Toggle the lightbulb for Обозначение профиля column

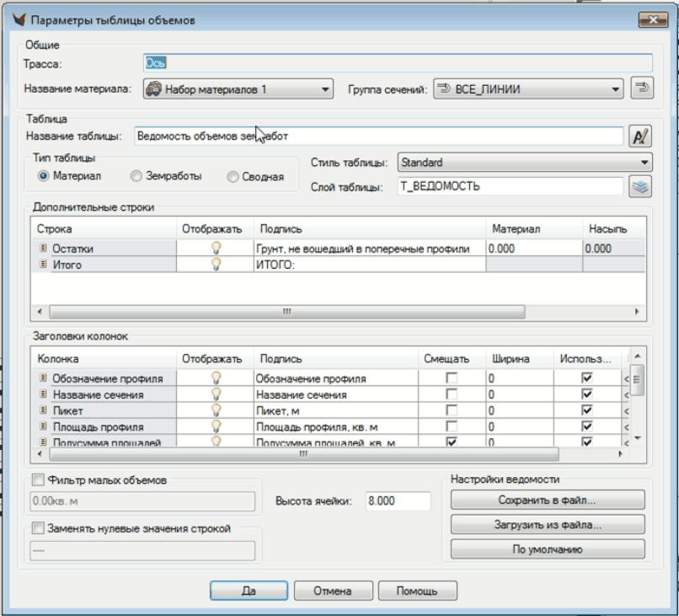pyautogui.click(x=215, y=378)
